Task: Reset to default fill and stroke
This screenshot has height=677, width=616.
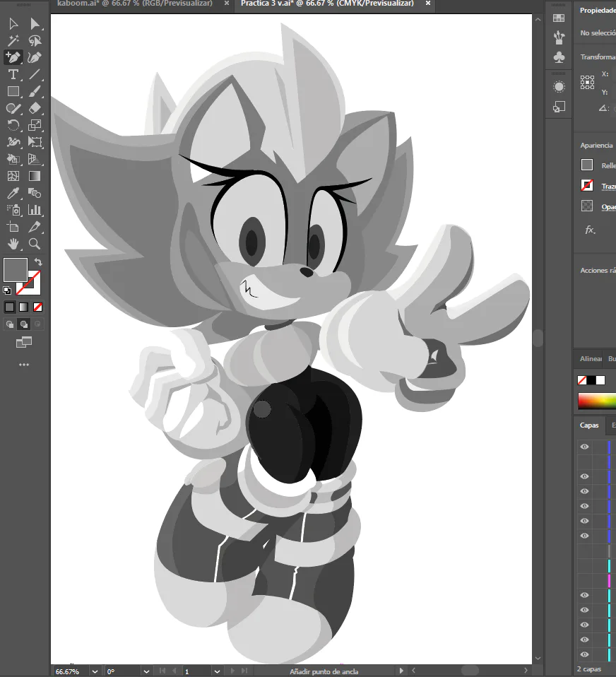Action: tap(7, 290)
